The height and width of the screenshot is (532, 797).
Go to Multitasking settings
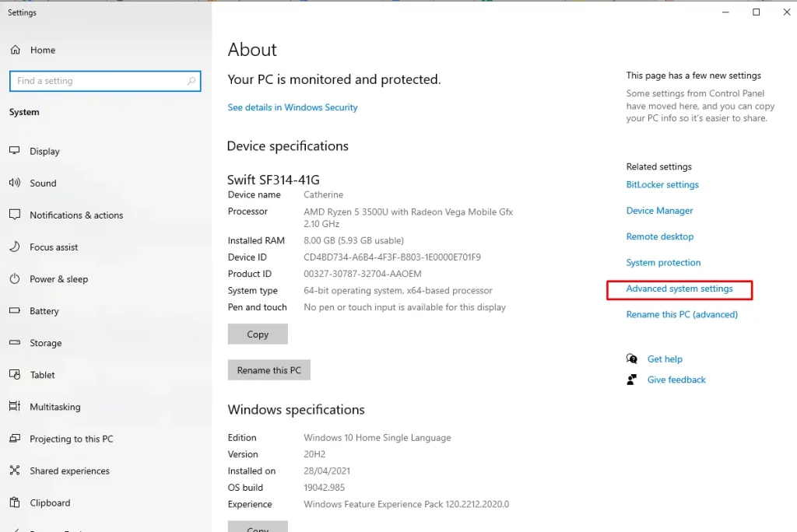54,407
